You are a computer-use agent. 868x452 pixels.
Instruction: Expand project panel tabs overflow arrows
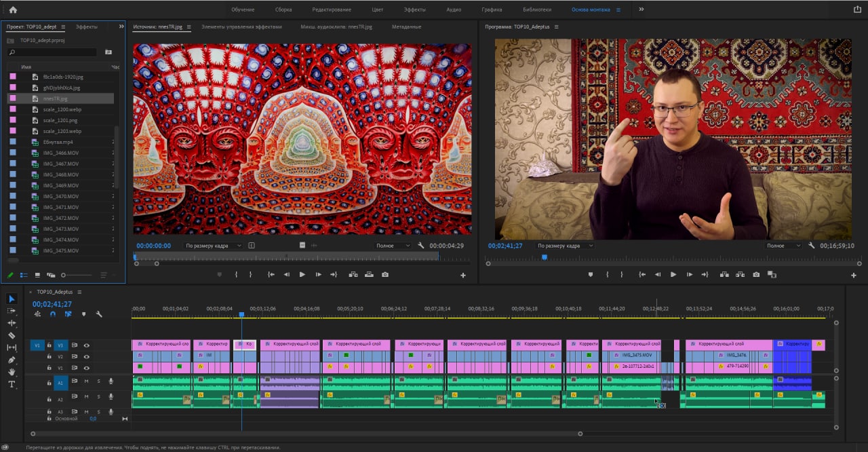tap(121, 26)
